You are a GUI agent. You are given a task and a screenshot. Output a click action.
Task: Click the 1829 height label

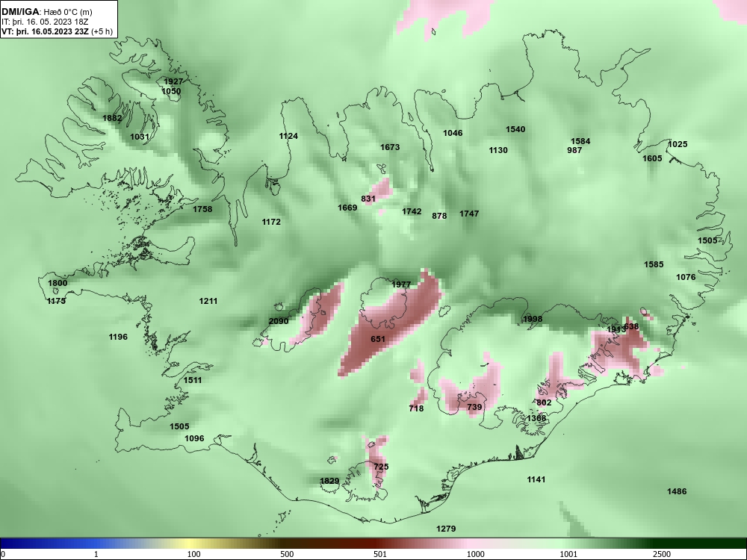tap(329, 481)
